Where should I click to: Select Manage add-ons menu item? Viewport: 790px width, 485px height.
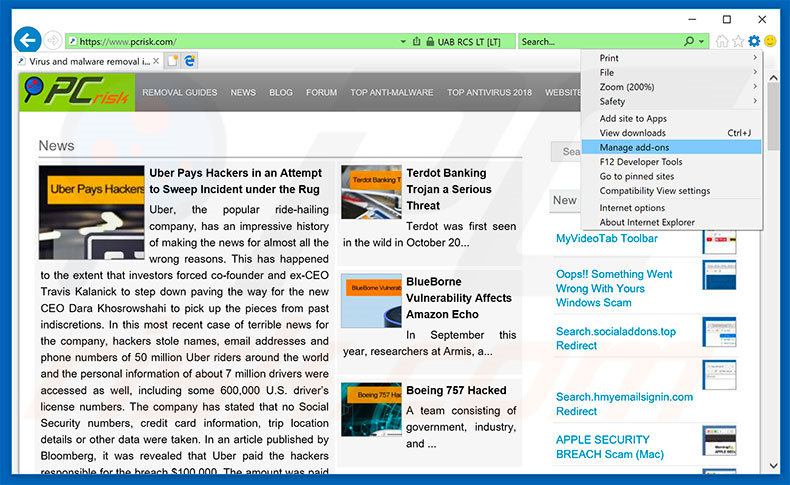(x=671, y=147)
